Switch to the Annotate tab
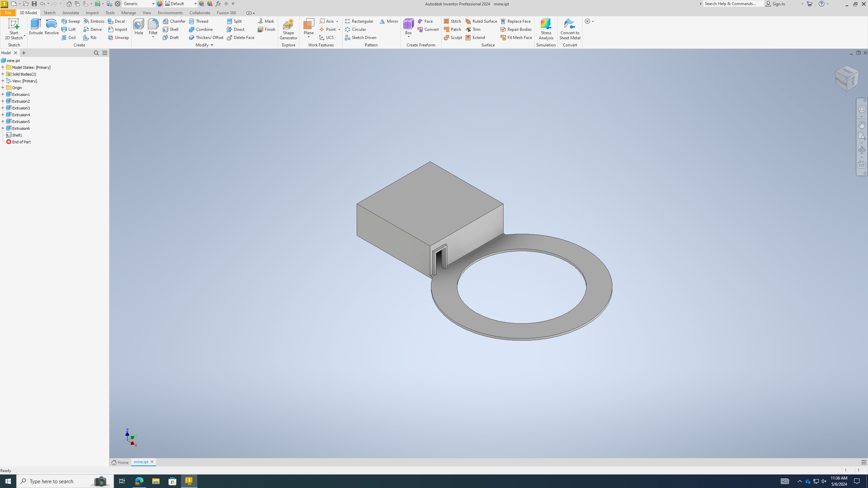The width and height of the screenshot is (868, 488). (x=71, y=13)
